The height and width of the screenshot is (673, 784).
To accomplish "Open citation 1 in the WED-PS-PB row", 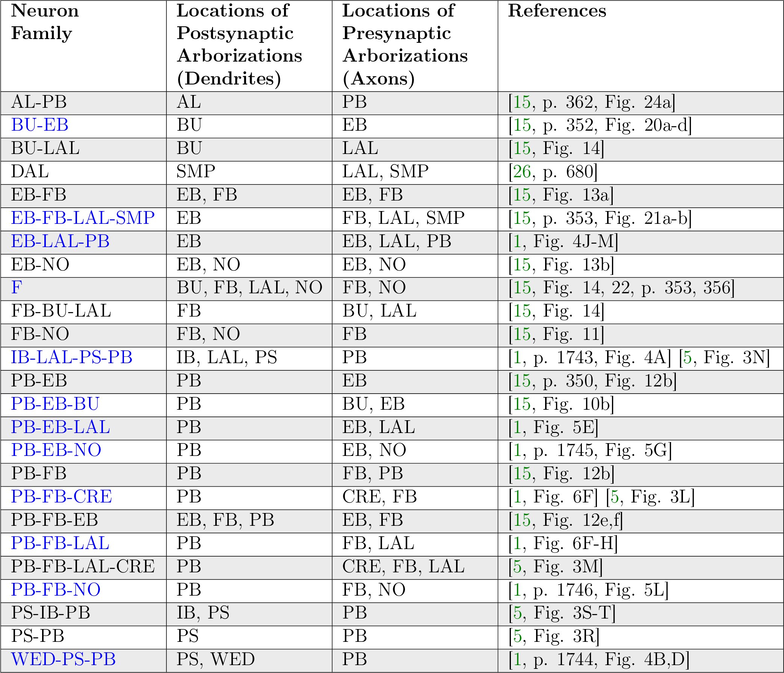I will tap(517, 659).
